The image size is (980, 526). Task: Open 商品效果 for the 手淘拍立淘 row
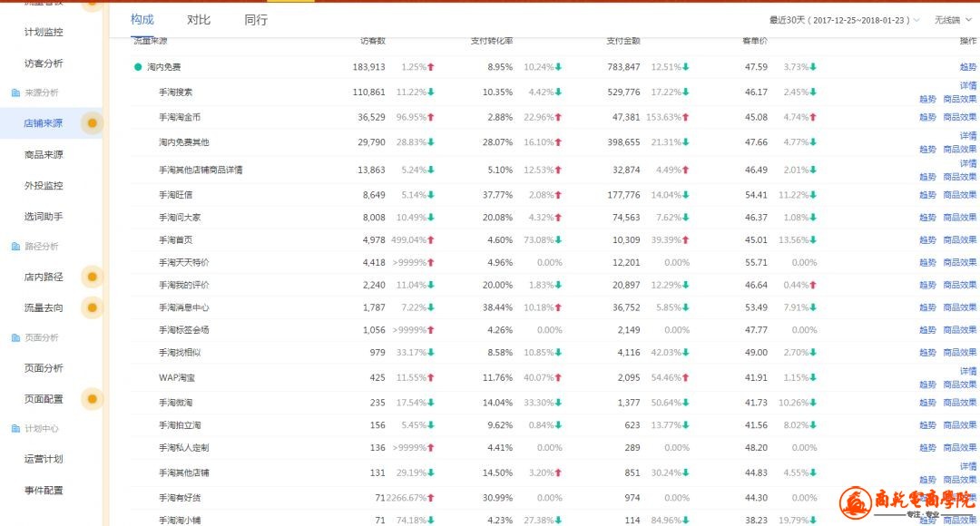(959, 424)
